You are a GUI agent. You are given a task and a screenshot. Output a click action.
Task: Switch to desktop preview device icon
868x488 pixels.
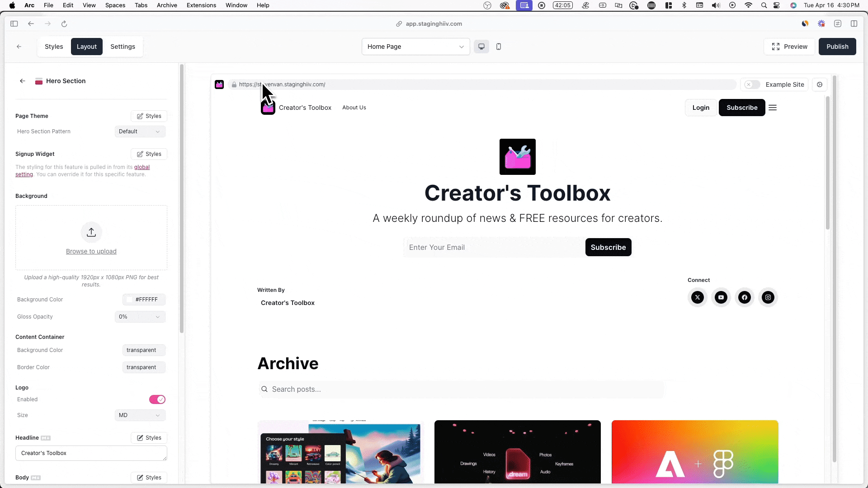click(x=481, y=47)
